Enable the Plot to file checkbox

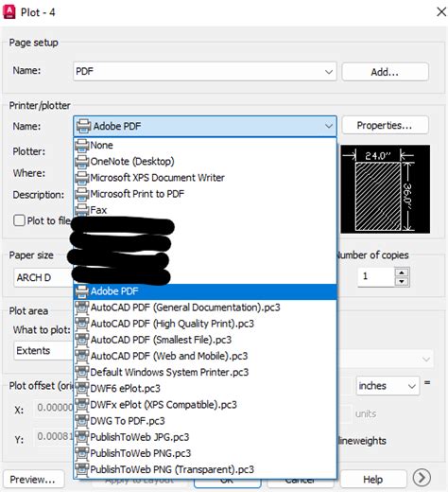point(19,220)
